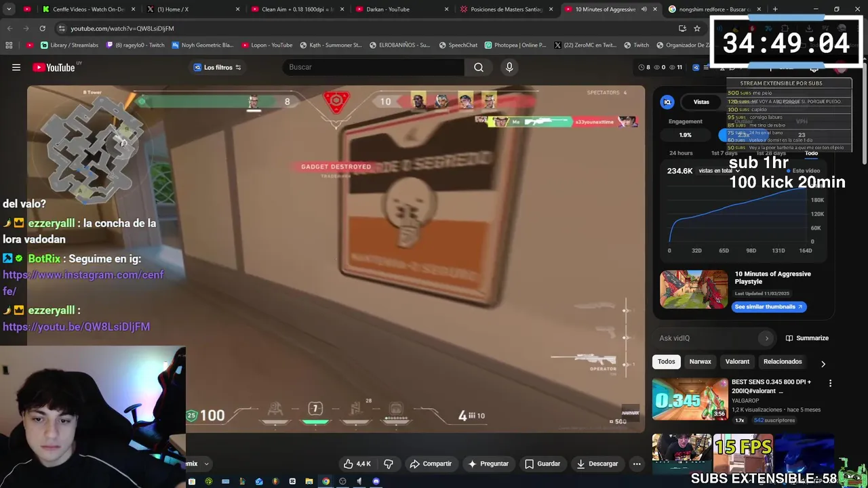The height and width of the screenshot is (488, 868).
Task: Open the vistas en total dropdown
Action: click(719, 171)
